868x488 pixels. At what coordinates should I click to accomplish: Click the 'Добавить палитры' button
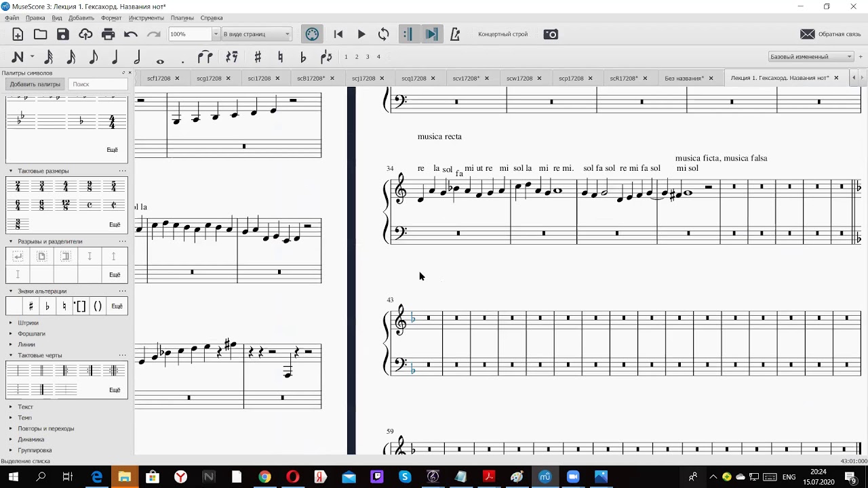click(x=35, y=84)
